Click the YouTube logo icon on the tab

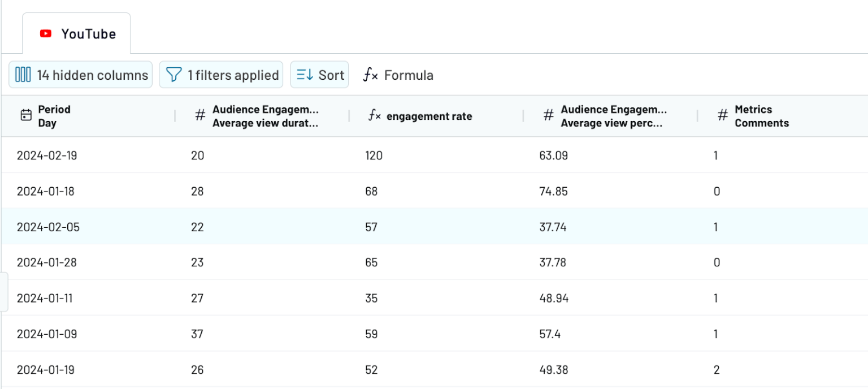45,33
